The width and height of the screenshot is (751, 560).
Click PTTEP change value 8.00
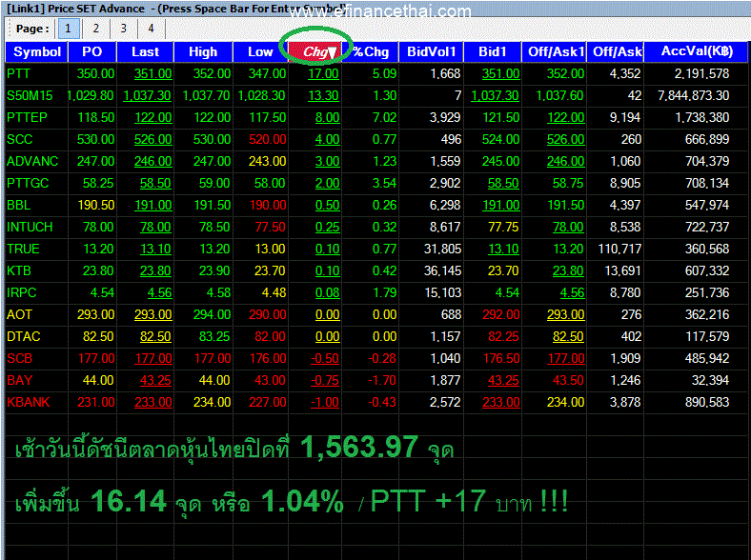click(327, 118)
